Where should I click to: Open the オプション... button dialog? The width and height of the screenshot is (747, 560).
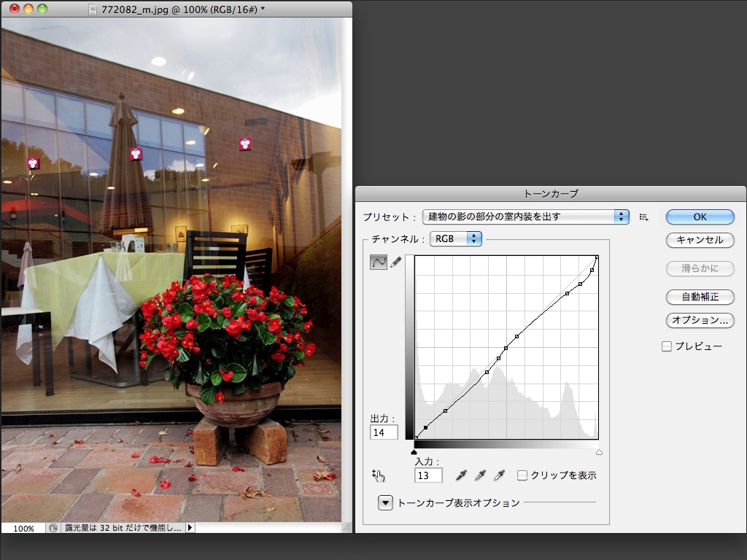(700, 320)
